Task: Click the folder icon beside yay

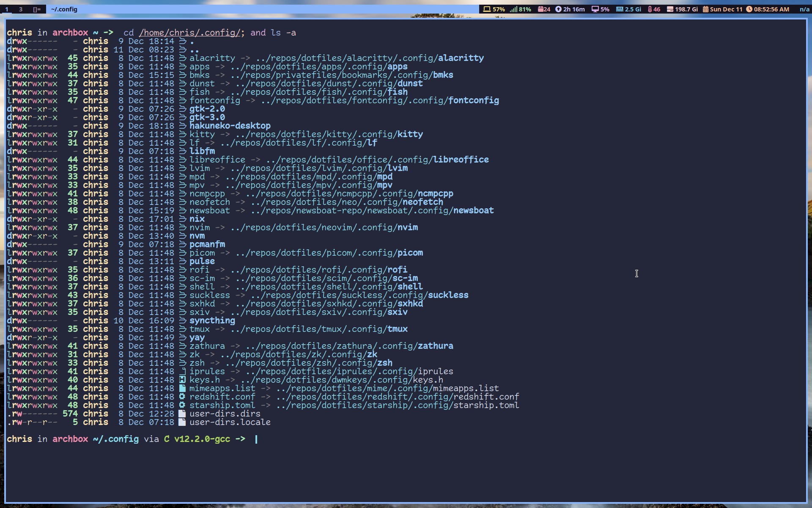Action: point(183,337)
